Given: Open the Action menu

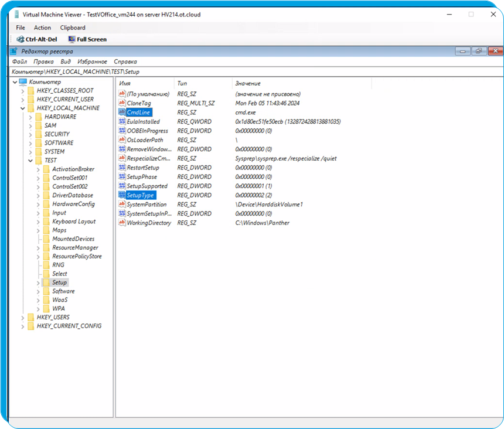Looking at the screenshot, I should [42, 28].
